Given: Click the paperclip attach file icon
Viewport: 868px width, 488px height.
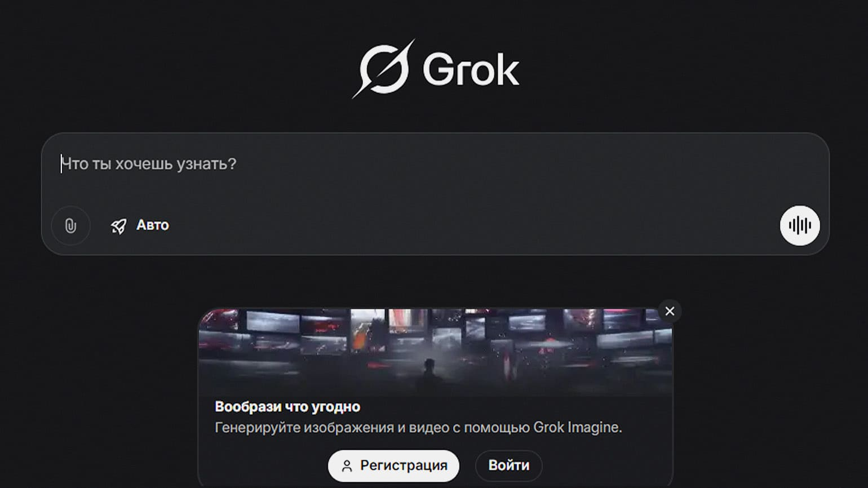Looking at the screenshot, I should 70,226.
